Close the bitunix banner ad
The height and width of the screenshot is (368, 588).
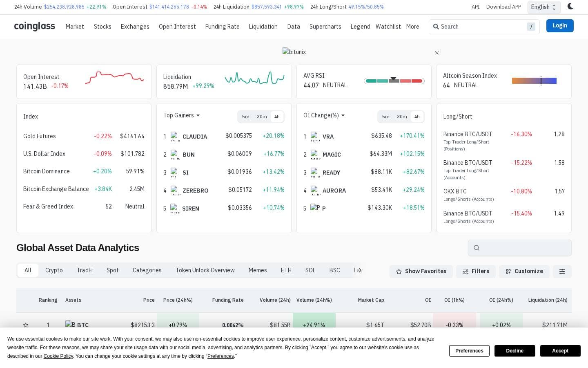[x=437, y=53]
